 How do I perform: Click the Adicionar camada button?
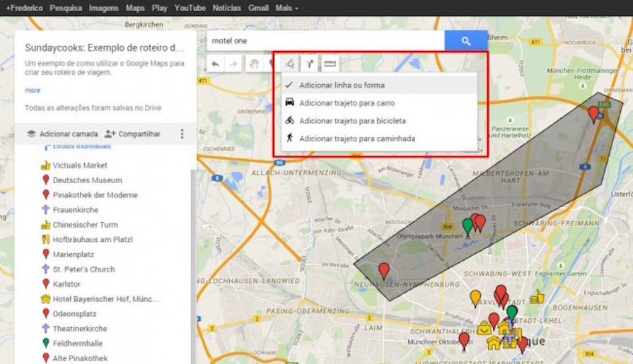pos(62,134)
